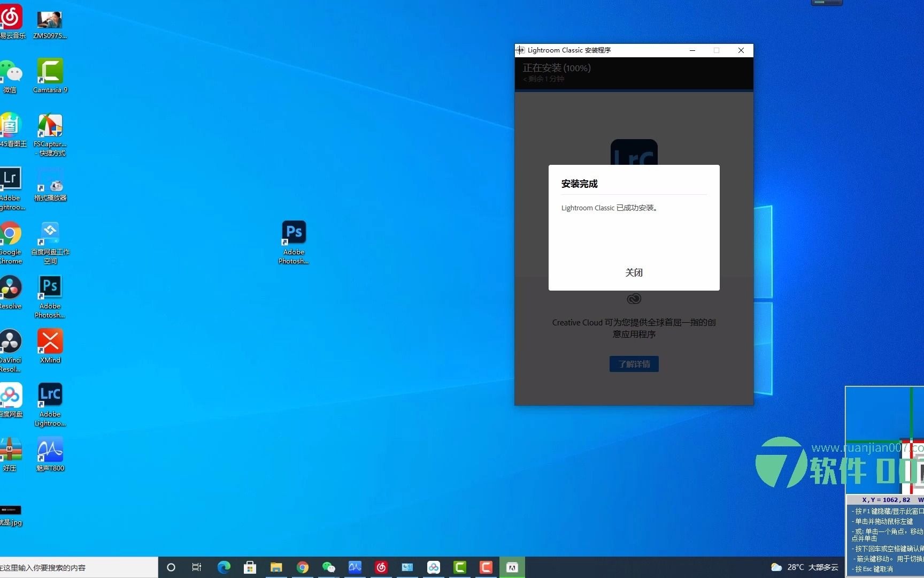The width and height of the screenshot is (924, 578).
Task: Switch to NetEase Music on taskbar
Action: click(381, 567)
